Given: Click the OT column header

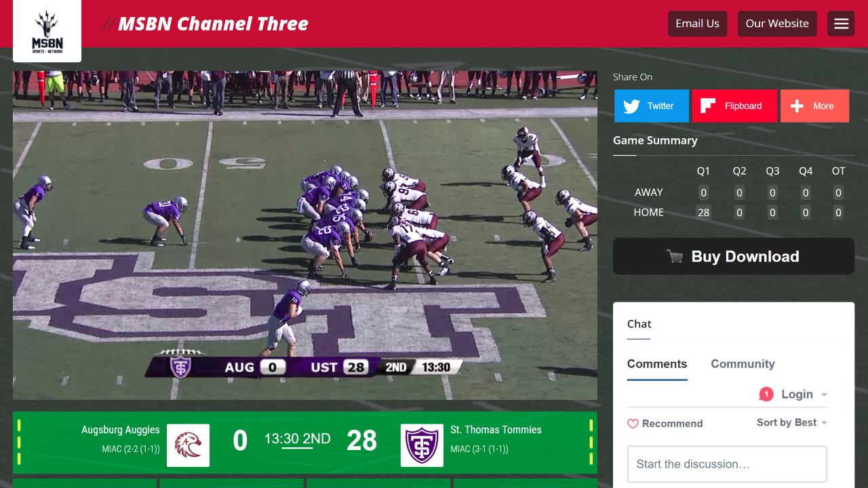Looking at the screenshot, I should pos(839,171).
